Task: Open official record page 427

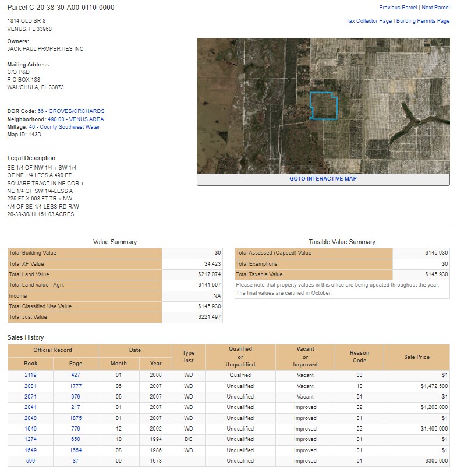Action: (76, 375)
